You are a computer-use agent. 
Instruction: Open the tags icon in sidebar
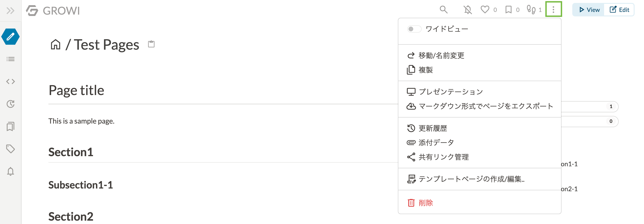coord(11,149)
